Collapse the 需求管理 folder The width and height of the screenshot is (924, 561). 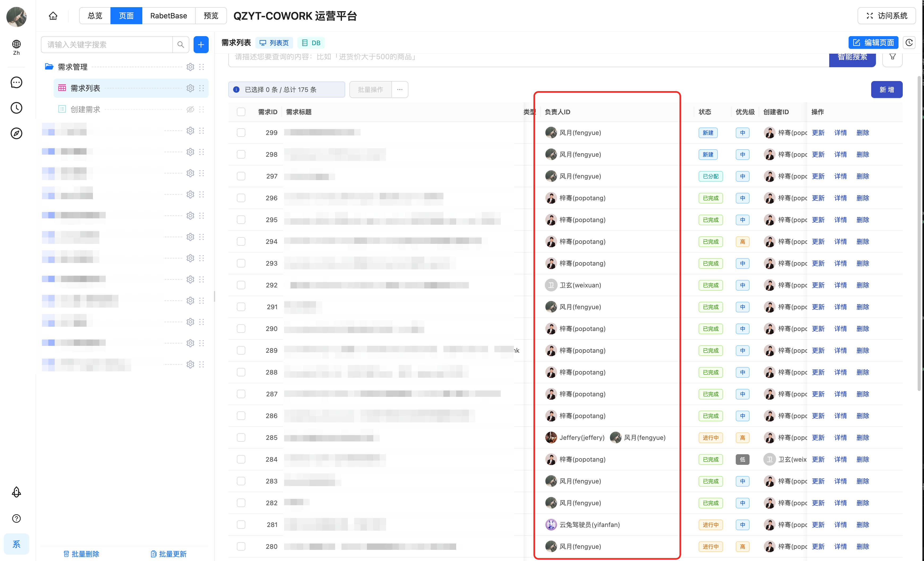coord(49,66)
